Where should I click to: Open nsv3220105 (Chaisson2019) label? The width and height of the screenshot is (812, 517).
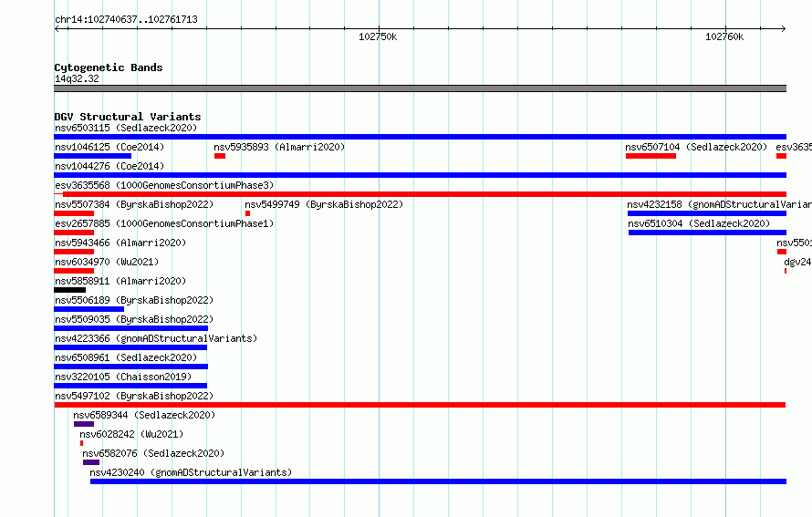click(x=123, y=377)
